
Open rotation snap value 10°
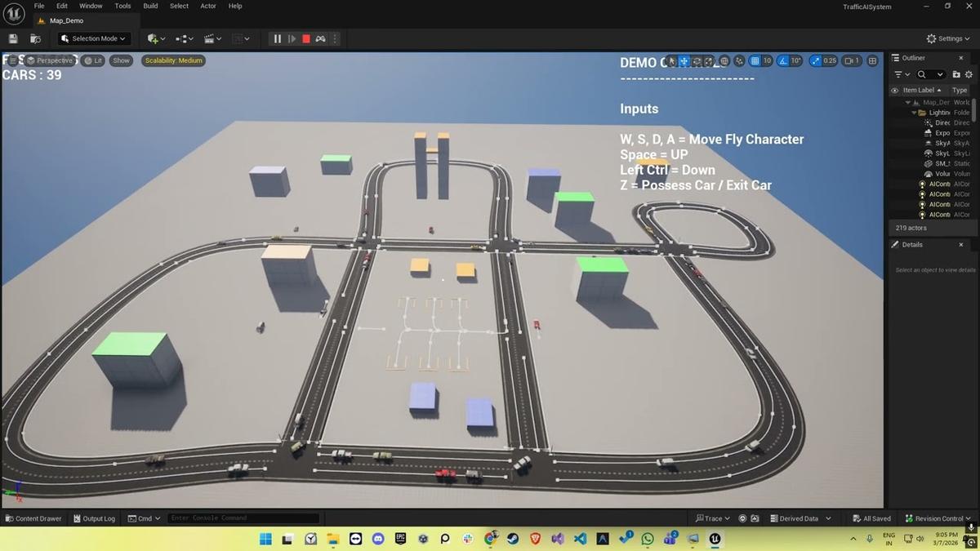[796, 60]
